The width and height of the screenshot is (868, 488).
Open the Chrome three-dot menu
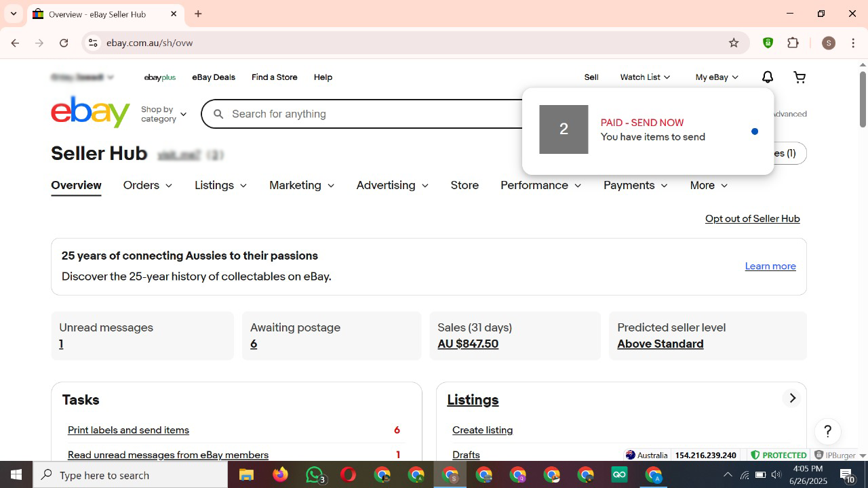pos(853,43)
